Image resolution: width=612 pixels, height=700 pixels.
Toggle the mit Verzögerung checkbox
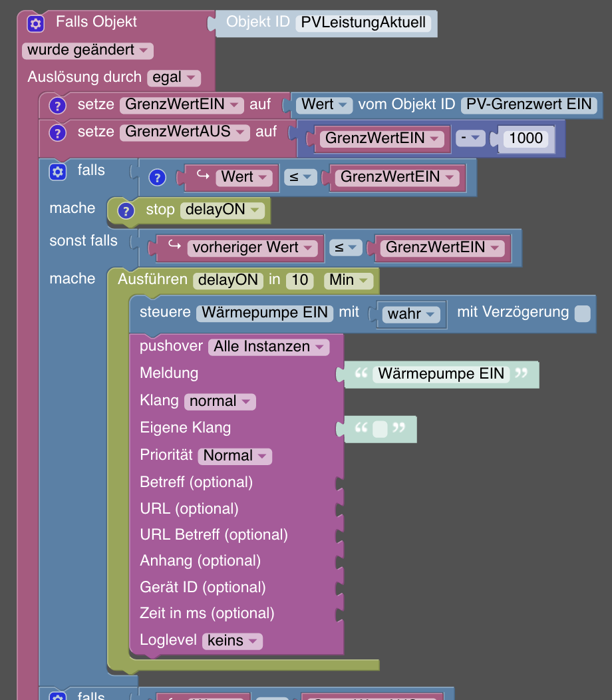tap(582, 314)
